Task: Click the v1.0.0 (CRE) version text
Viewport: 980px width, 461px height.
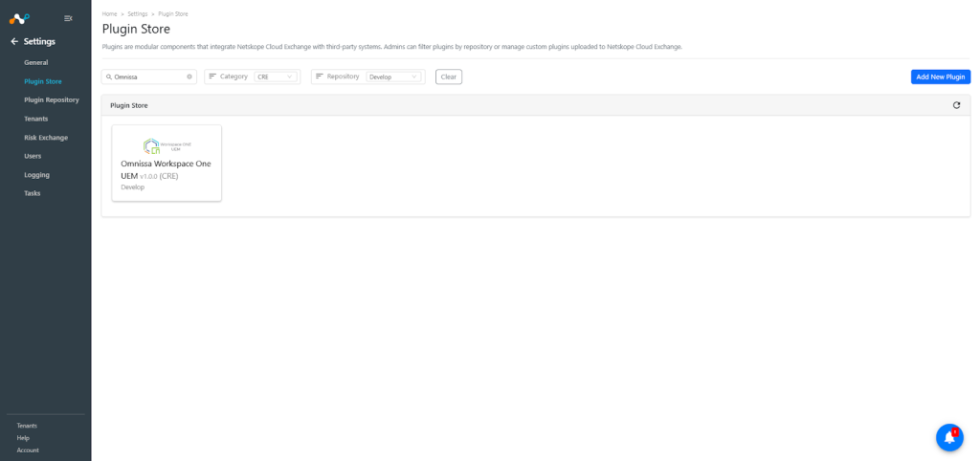Action: [159, 177]
